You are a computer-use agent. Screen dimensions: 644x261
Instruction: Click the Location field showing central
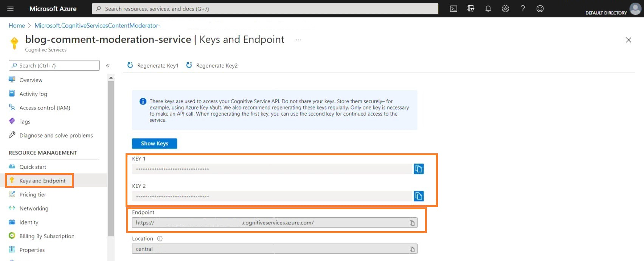[275, 249]
